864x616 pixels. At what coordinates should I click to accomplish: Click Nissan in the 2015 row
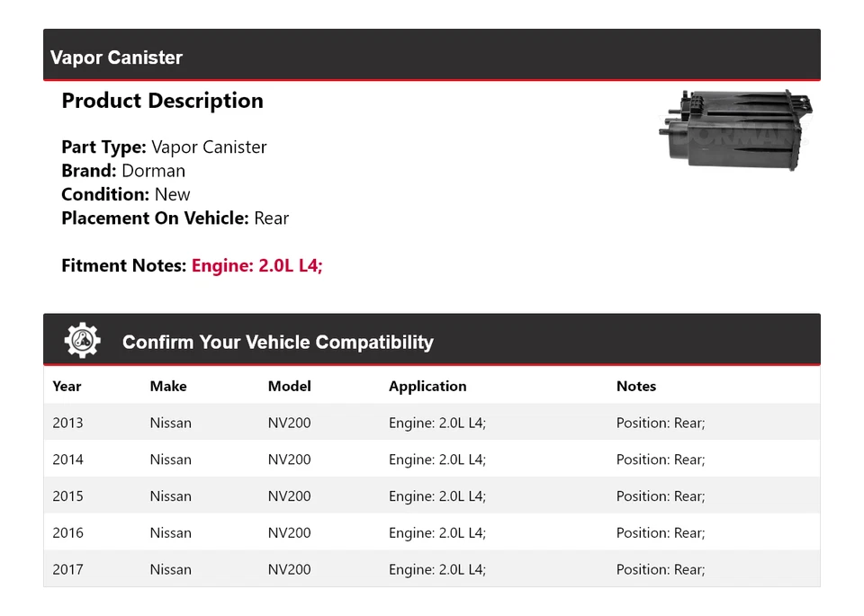point(171,496)
